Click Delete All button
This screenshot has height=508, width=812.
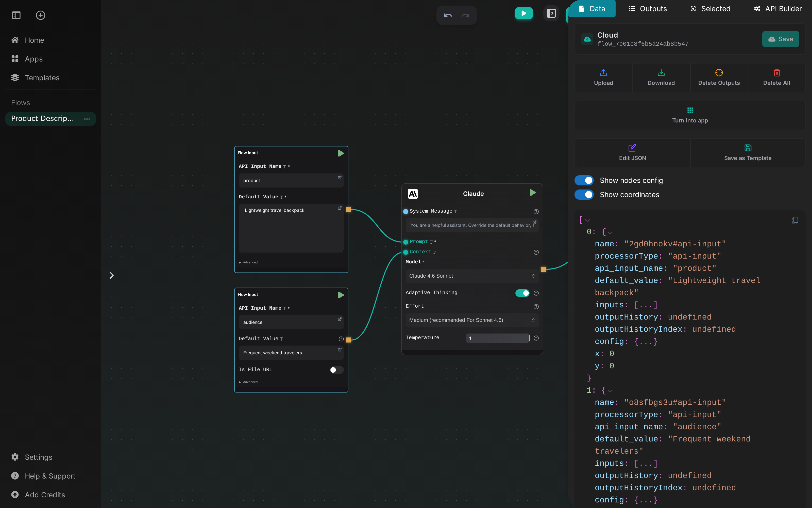(776, 78)
